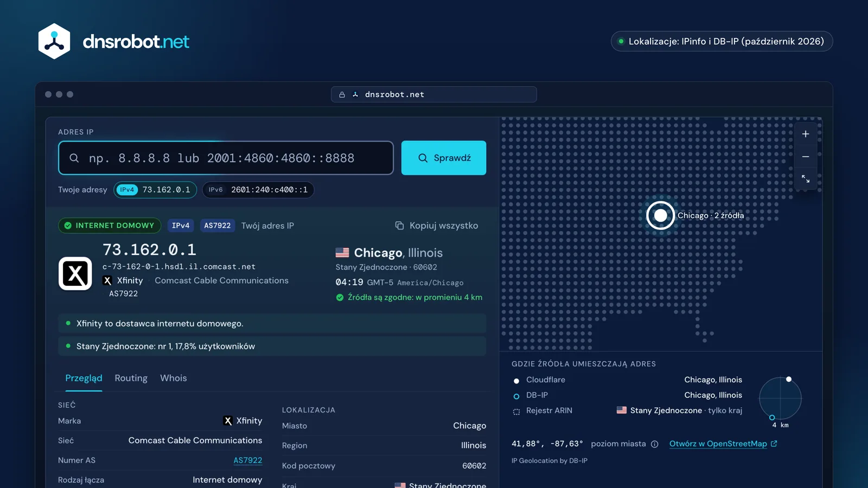Switch to the Whois tab
Viewport: 868px width, 488px height.
(x=173, y=378)
